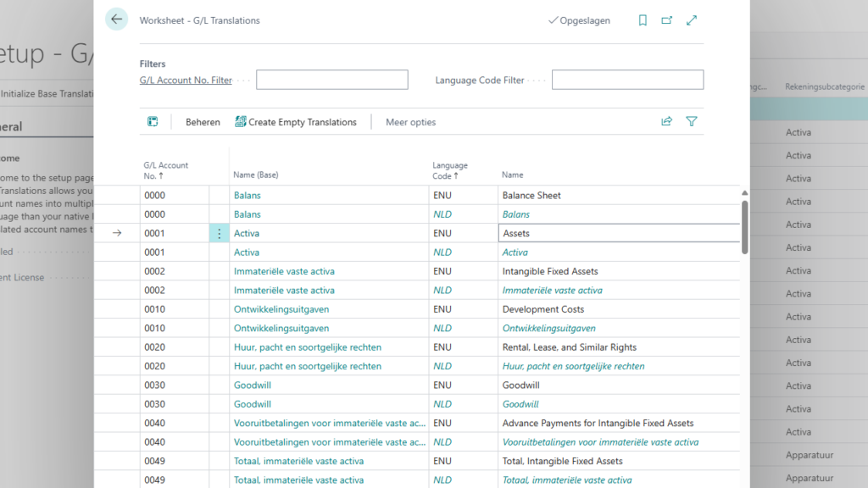
Task: Click the italic 'Activa' cell in the Name column
Action: 515,252
